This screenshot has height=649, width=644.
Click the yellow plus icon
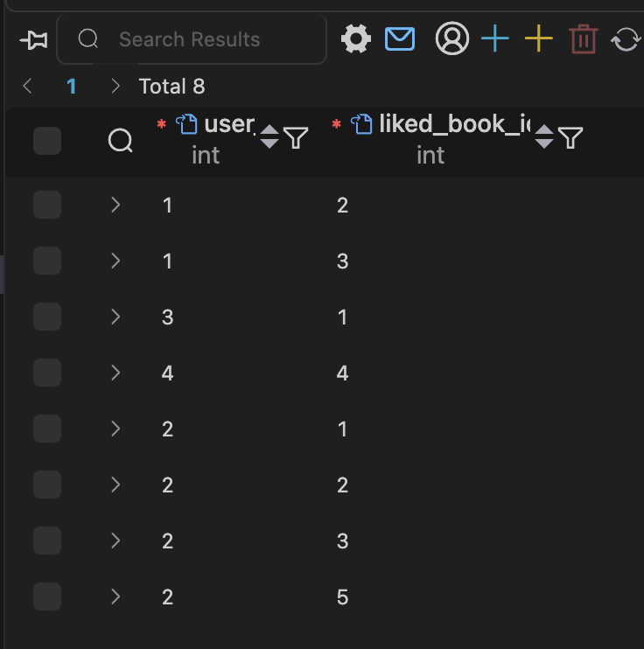click(x=539, y=39)
